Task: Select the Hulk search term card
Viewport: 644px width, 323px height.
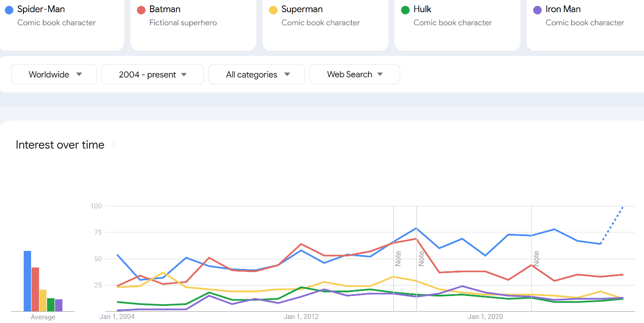Action: (457, 25)
